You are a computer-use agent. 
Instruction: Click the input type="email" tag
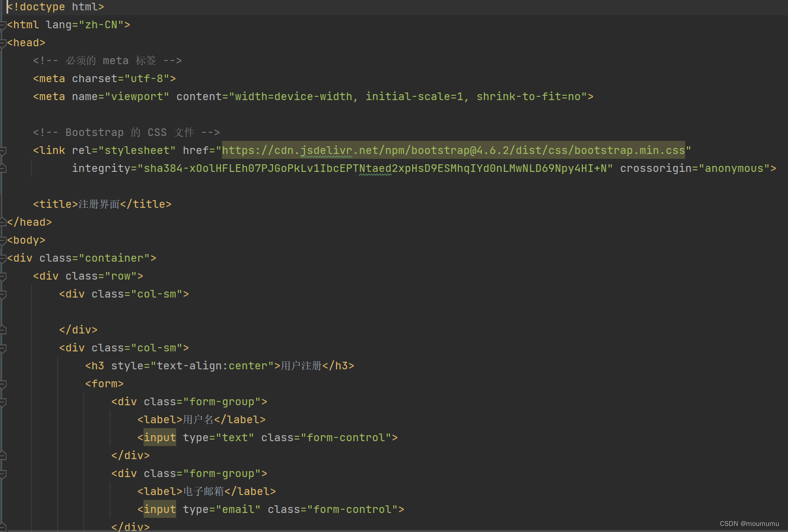(271, 510)
